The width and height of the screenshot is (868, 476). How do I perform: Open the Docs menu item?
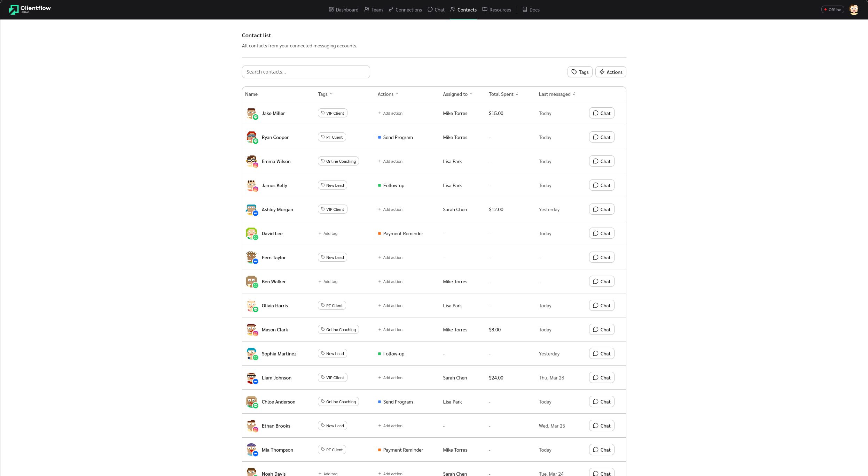531,9
